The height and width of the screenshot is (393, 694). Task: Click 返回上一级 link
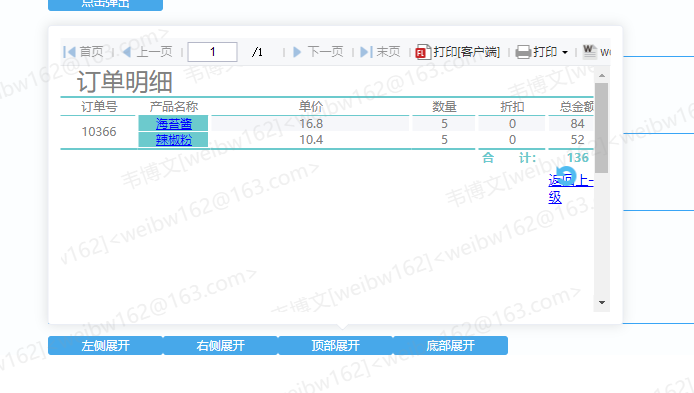[x=571, y=189]
